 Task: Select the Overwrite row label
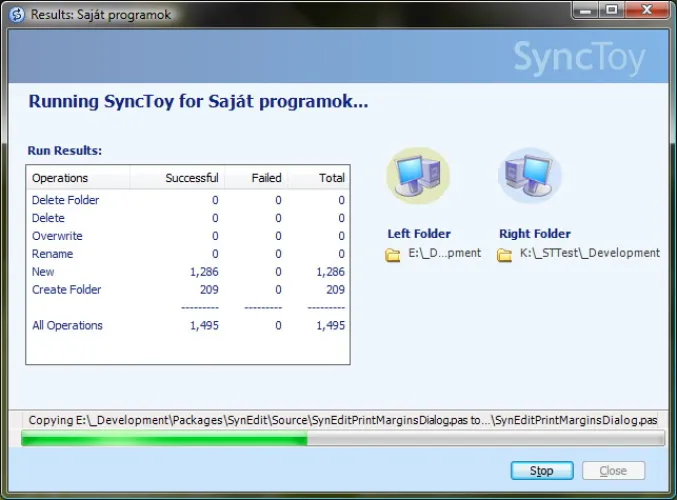coord(57,236)
